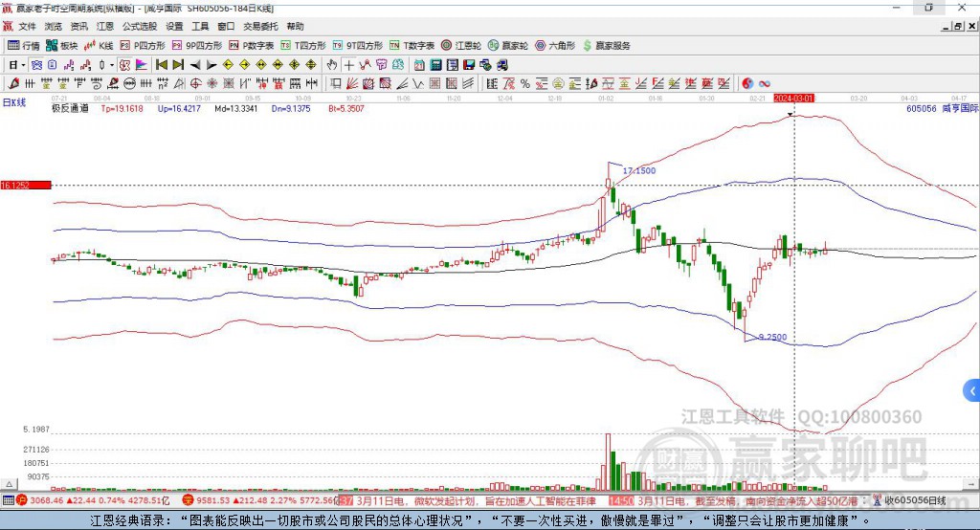Click the 9.2500 low price label

pos(772,337)
